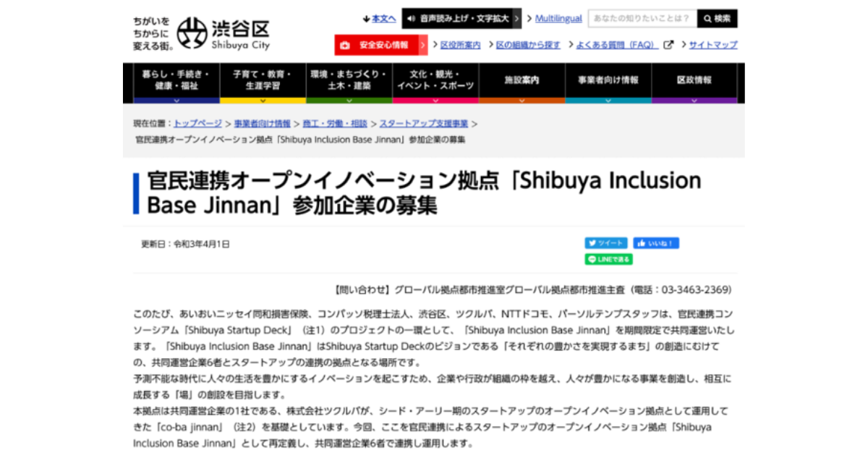This screenshot has width=868, height=456.
Task: Expand 子育て・教育・生涯学習 menu
Action: click(262, 80)
